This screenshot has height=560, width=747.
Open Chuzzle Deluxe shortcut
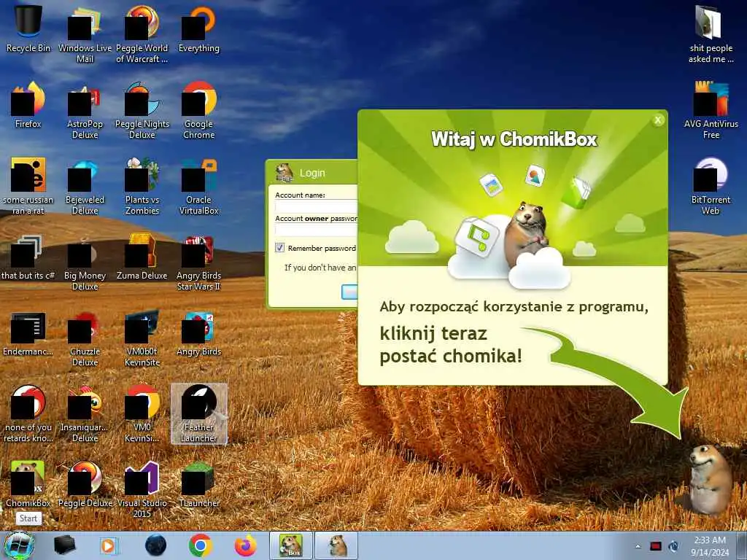coord(85,338)
